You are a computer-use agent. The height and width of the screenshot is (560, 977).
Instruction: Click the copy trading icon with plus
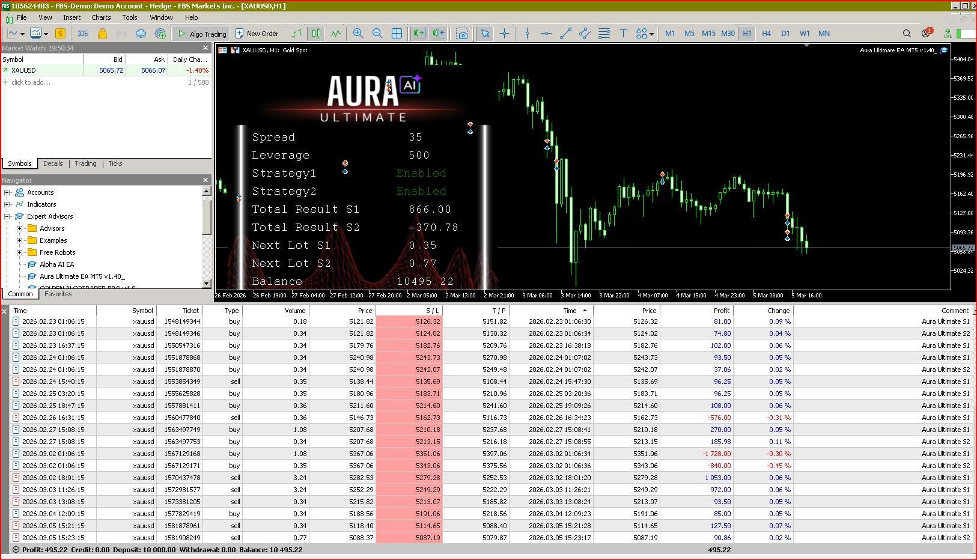click(160, 34)
